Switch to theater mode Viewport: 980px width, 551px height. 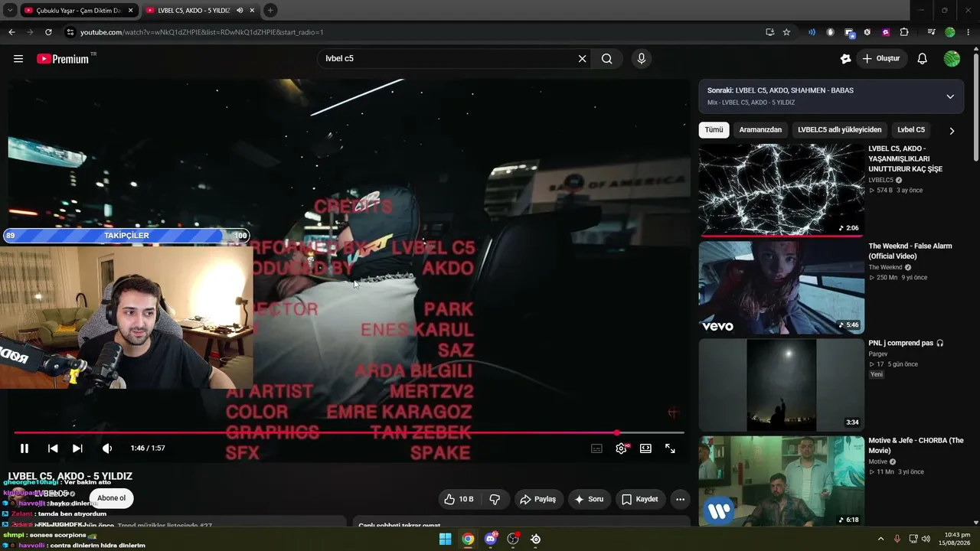[x=645, y=448]
